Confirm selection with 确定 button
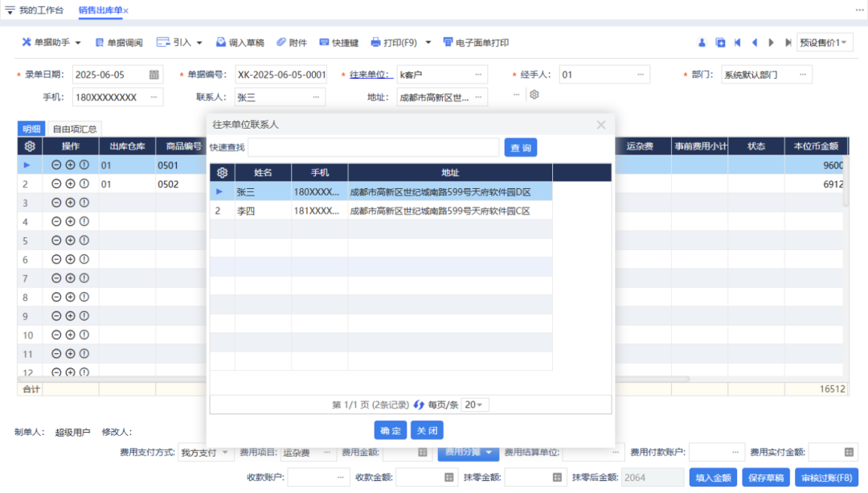 coord(390,430)
